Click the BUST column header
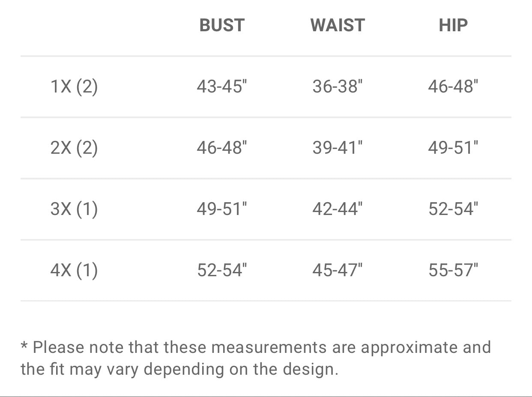 (x=222, y=25)
